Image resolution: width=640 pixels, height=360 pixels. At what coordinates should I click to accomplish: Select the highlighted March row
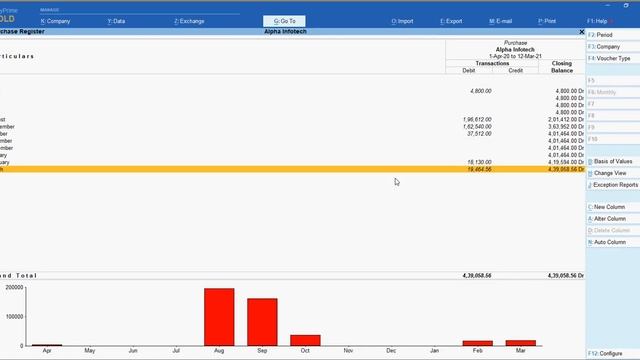pos(292,169)
